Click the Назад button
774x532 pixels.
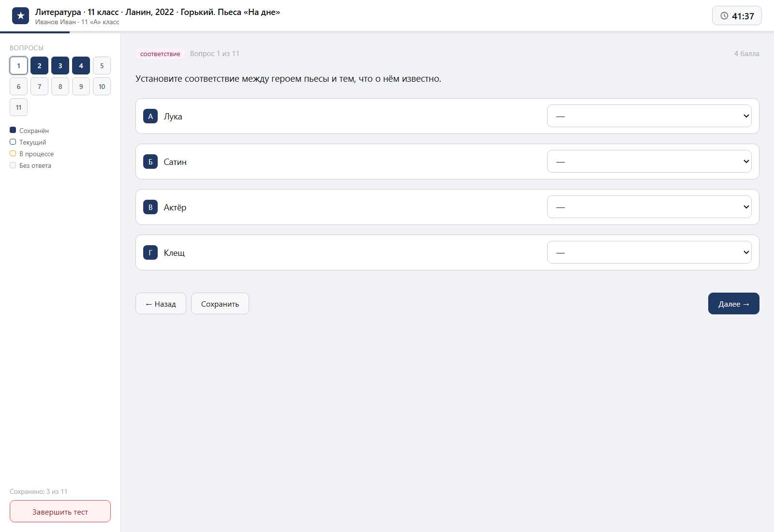pos(161,304)
